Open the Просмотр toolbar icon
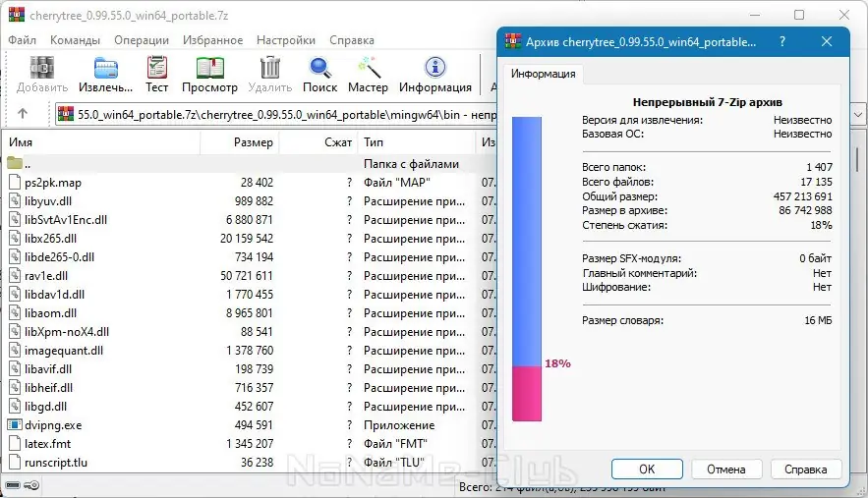Screen dimensions: 868x498 point(209,68)
